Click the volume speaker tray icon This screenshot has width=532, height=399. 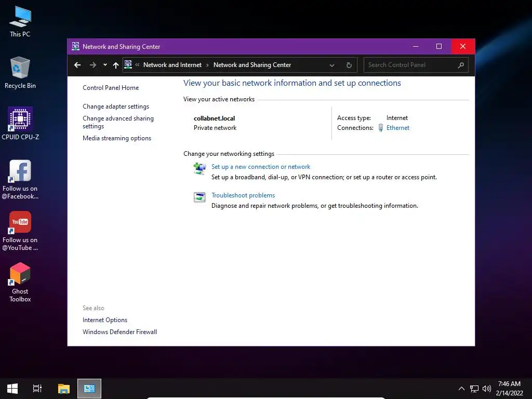486,389
